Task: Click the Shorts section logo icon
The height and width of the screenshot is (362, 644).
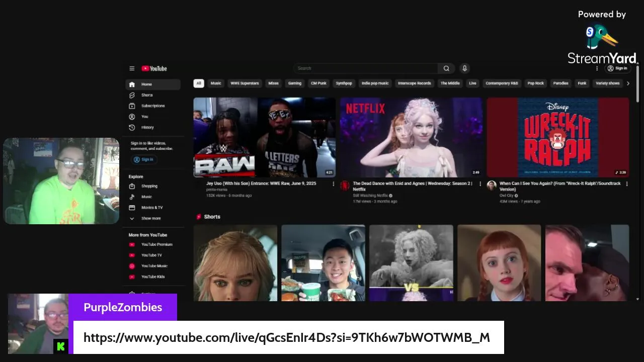Action: 199,217
